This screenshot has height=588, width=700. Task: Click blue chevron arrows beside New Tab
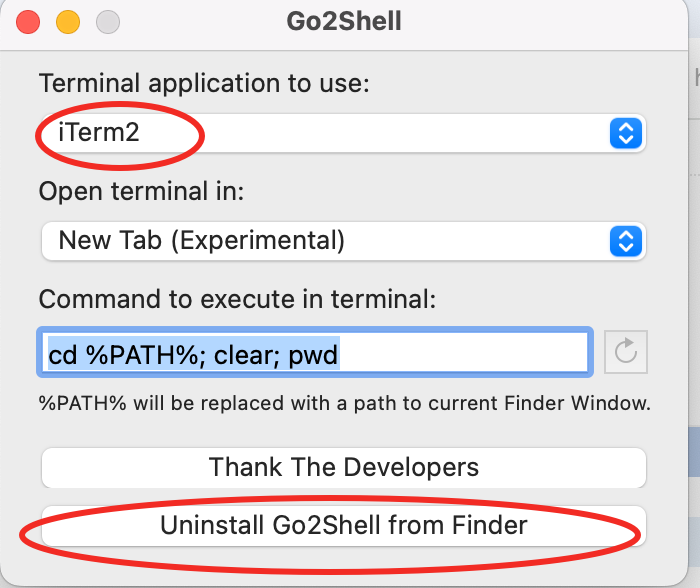pos(625,240)
